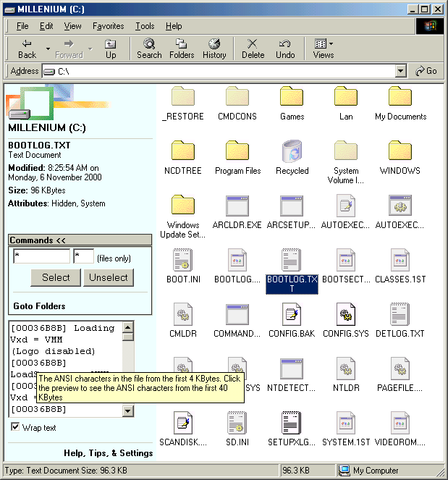This screenshot has width=448, height=480.
Task: Click the Search toolbar icon
Action: pos(149,49)
